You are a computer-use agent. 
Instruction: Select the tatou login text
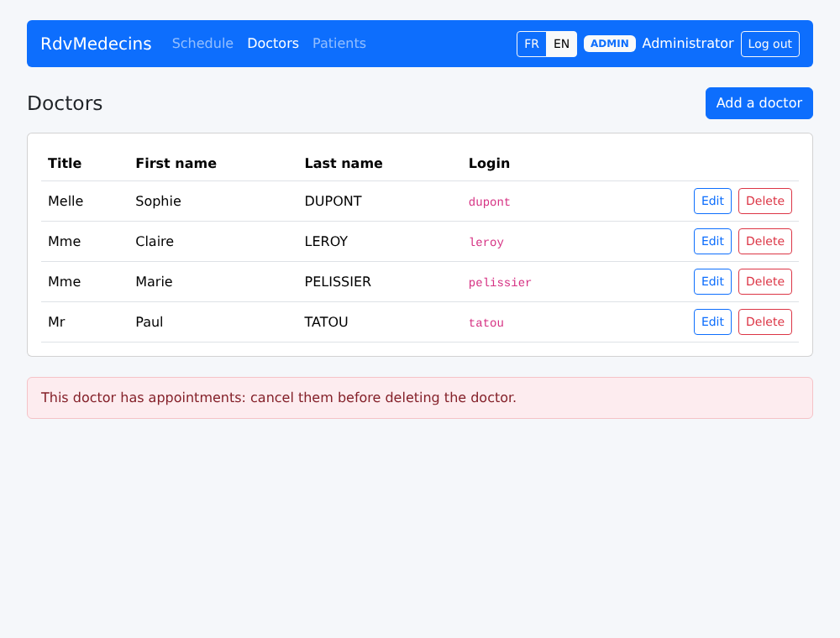tap(486, 322)
